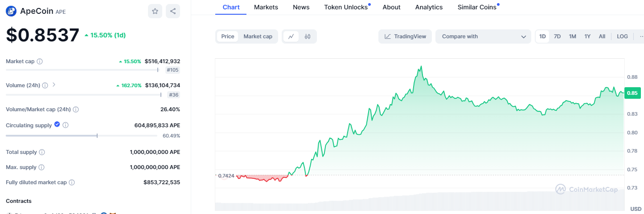Open the Compare with dropdown
Image resolution: width=644 pixels, height=214 pixels.
pyautogui.click(x=483, y=36)
